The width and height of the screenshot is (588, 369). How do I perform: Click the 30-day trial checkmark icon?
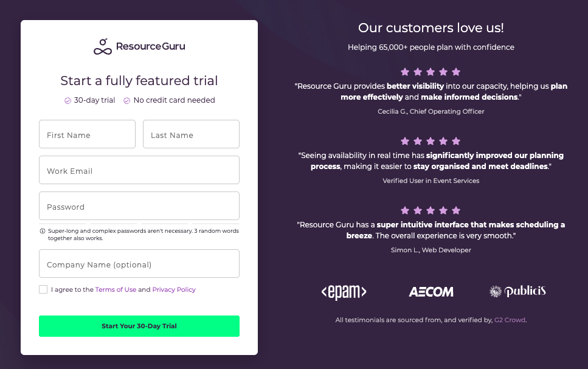[68, 100]
